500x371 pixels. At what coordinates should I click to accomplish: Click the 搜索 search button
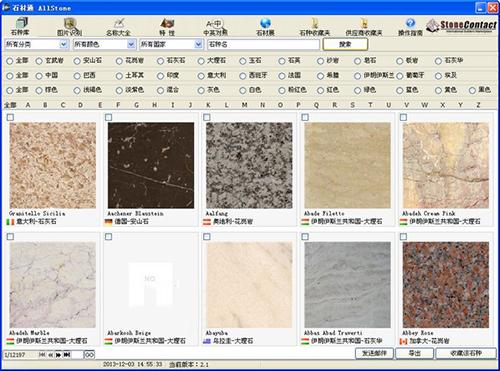click(345, 44)
